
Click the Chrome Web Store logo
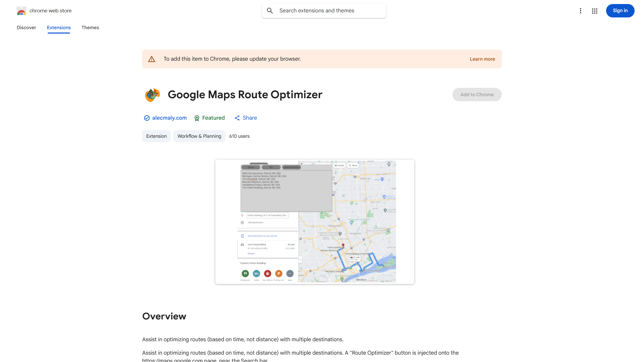tap(21, 11)
